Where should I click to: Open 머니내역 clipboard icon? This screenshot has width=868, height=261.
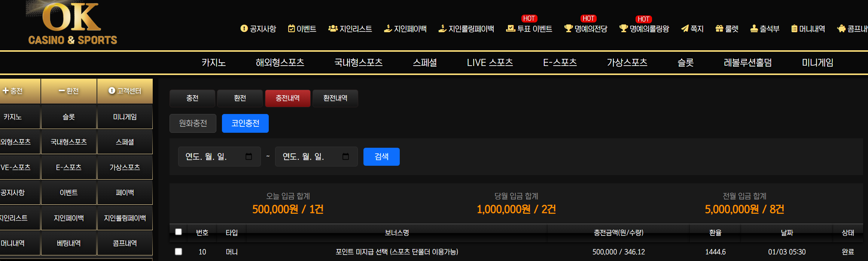[x=794, y=28]
